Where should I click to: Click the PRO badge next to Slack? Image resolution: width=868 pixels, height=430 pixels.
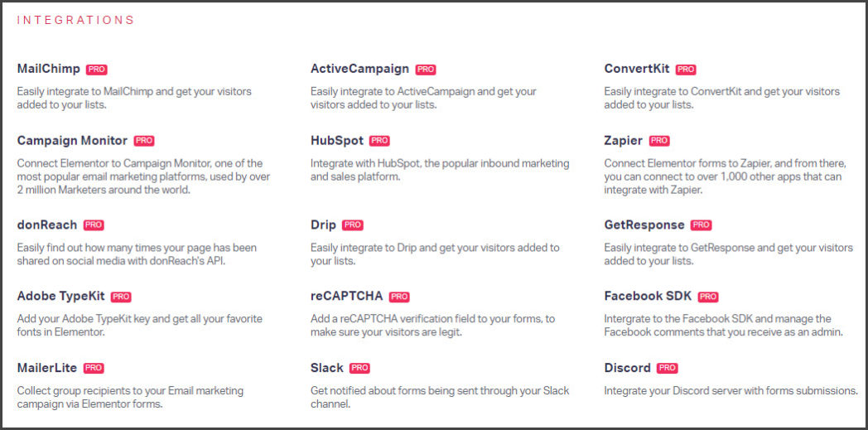click(x=359, y=369)
